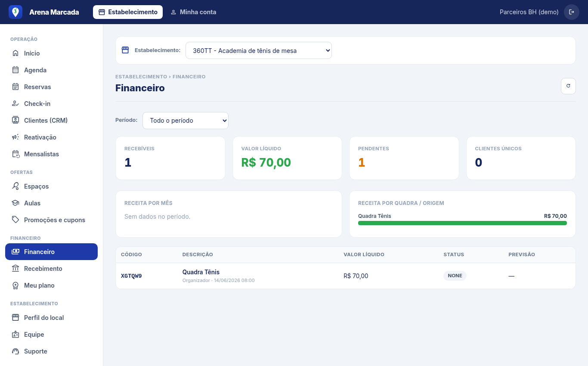This screenshot has height=366, width=588.
Task: Click the calendar icon beside Agenda
Action: [x=15, y=70]
